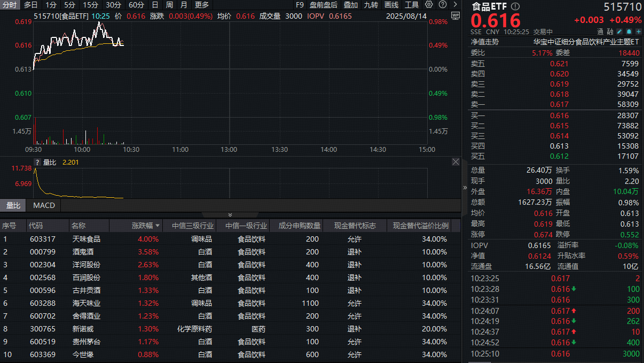Set a price alert via the bell icon
This screenshot has height=363, width=644.
pyautogui.click(x=629, y=31)
